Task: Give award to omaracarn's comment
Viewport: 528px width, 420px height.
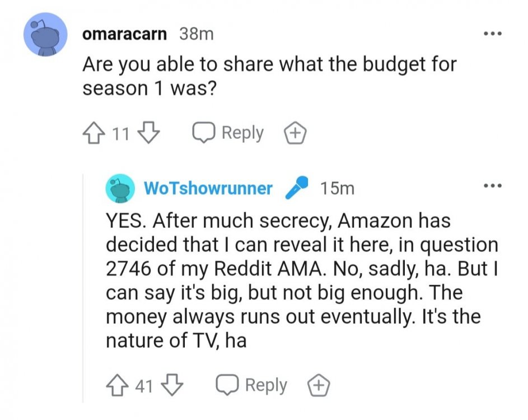Action: tap(295, 133)
